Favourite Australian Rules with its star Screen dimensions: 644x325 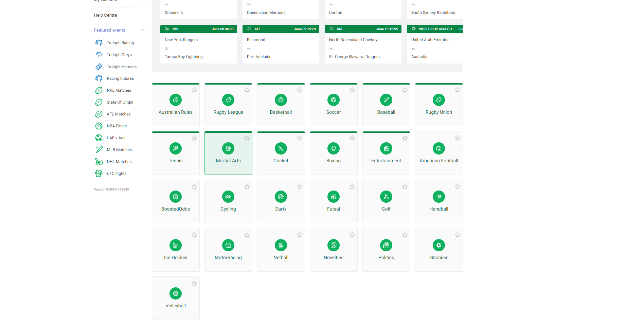click(x=194, y=90)
